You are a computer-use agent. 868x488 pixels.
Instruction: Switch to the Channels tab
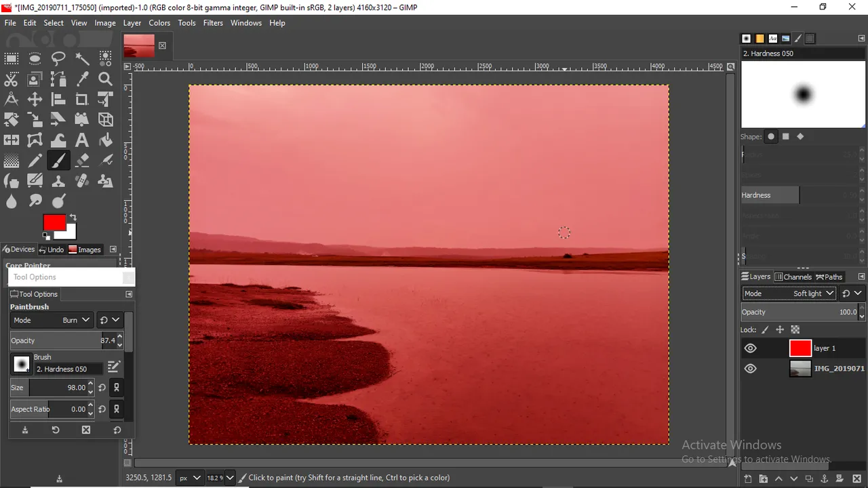[793, 277]
